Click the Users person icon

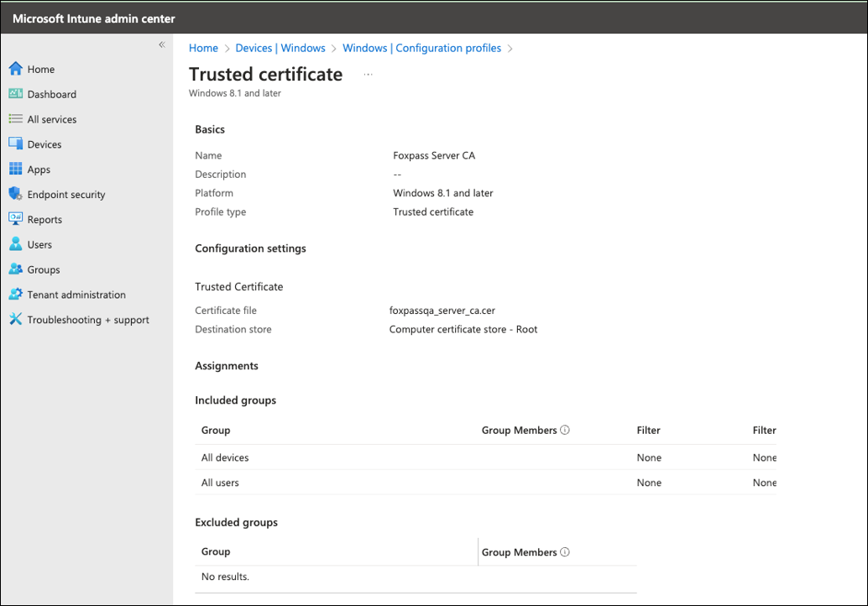(15, 244)
